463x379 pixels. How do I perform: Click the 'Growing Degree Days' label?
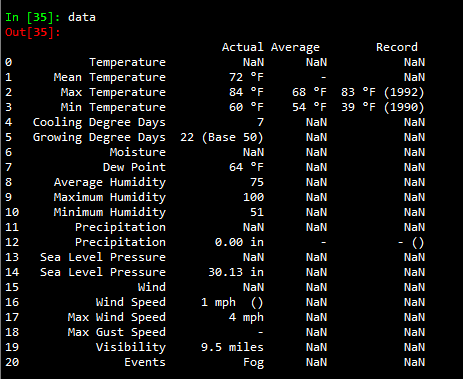[99, 137]
